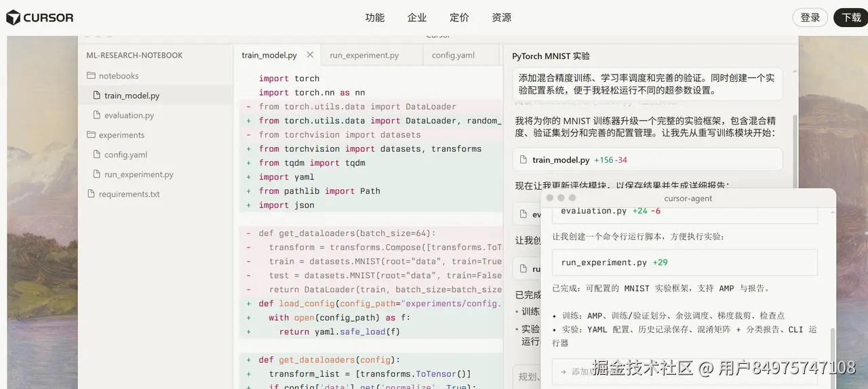Click the PyTorch MNIST 实验 chat title
Screen dimensions: 868x389
coord(551,56)
